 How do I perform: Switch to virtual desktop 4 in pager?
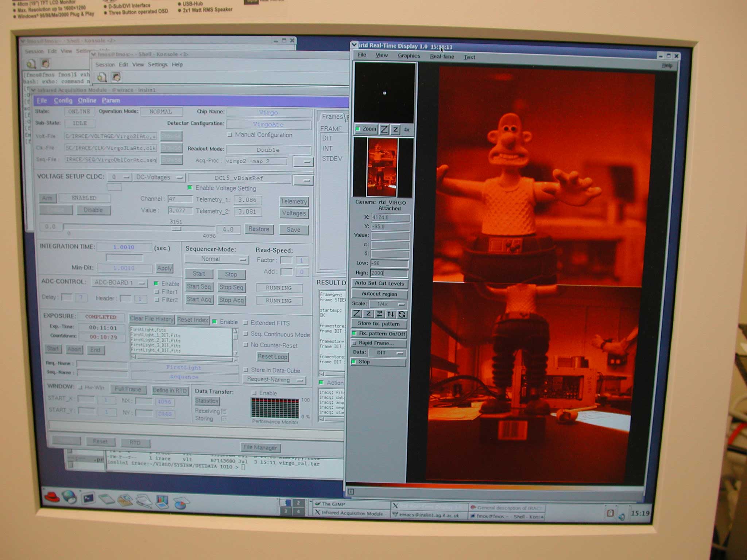(298, 511)
